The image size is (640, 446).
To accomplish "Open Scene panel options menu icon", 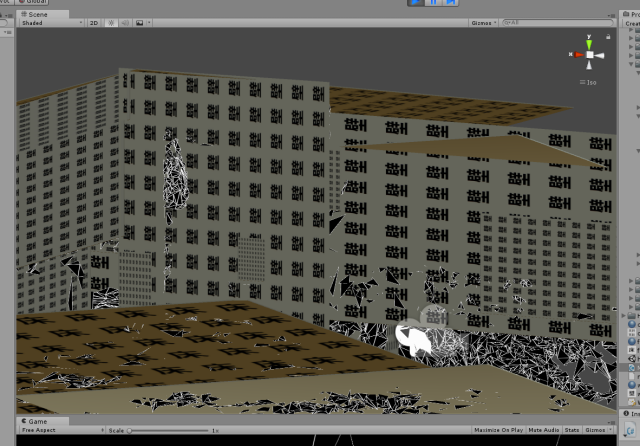I will (611, 16).
